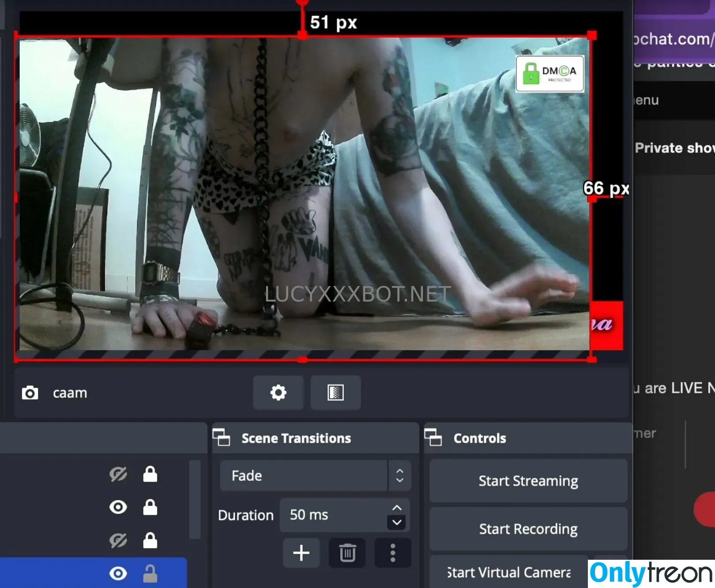Open the Fade transition dropdown
This screenshot has width=715, height=588.
(316, 475)
